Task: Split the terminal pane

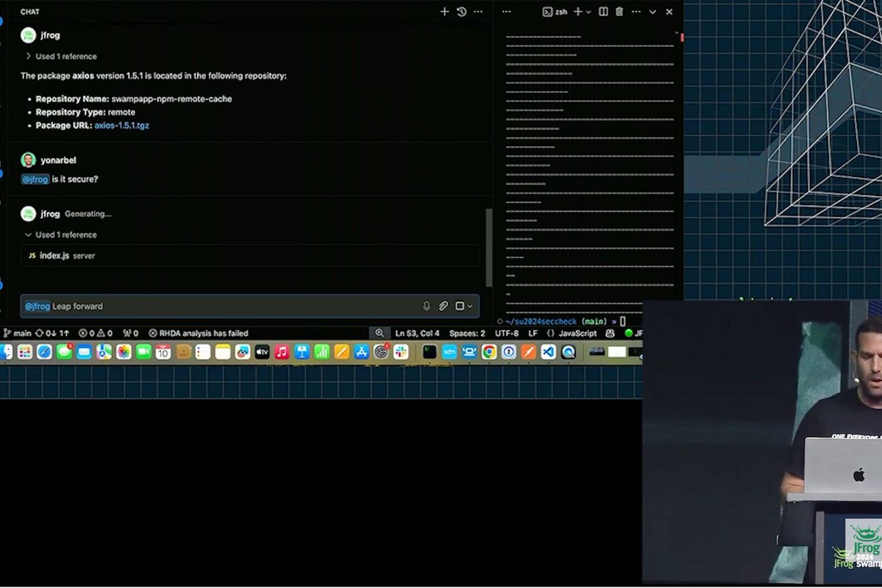Action: pyautogui.click(x=603, y=12)
